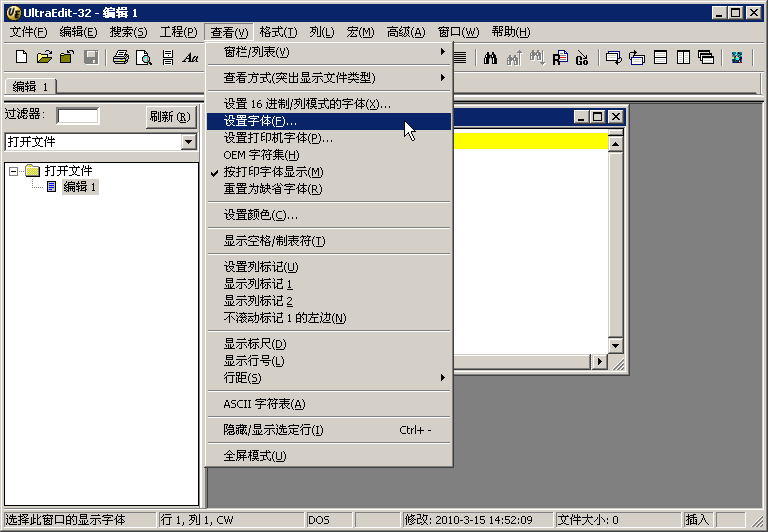Screen dimensions: 768x532
Task: Select the 编辑 1 file tab
Action: [30, 87]
